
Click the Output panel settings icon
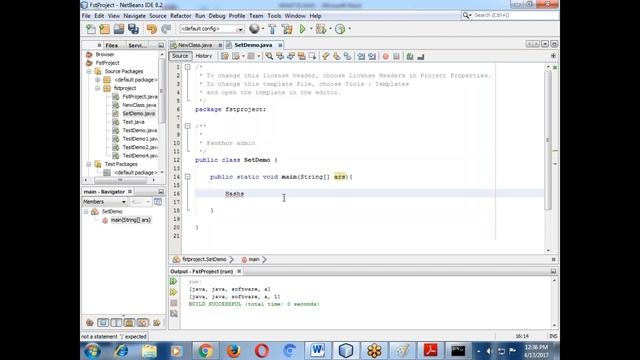coord(174,313)
